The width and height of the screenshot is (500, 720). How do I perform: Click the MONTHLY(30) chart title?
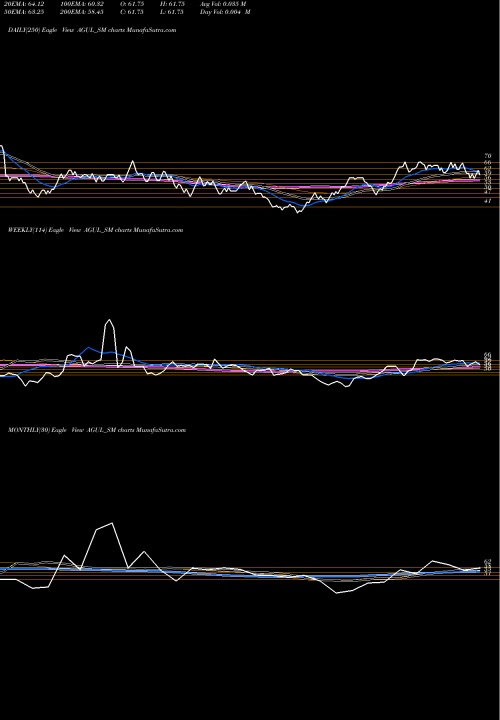[97, 430]
